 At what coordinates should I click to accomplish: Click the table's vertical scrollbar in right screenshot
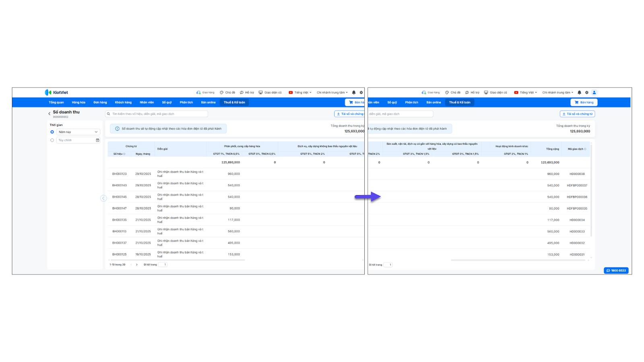point(591,190)
